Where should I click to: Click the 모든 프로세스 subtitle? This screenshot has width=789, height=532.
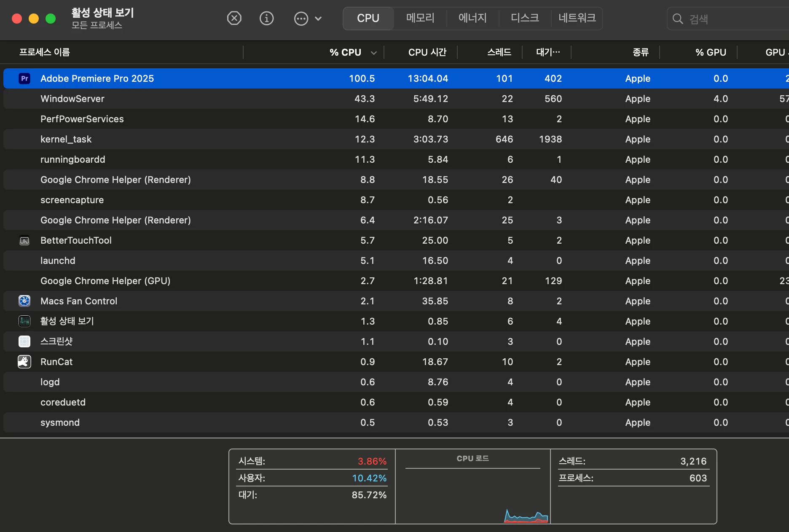tap(97, 25)
